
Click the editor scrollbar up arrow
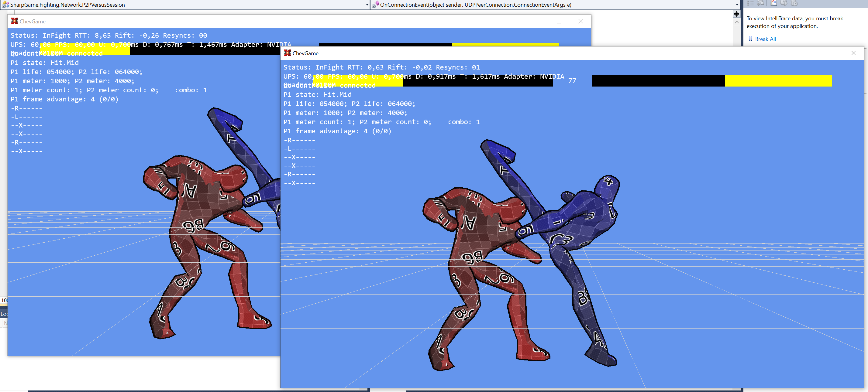737,22
